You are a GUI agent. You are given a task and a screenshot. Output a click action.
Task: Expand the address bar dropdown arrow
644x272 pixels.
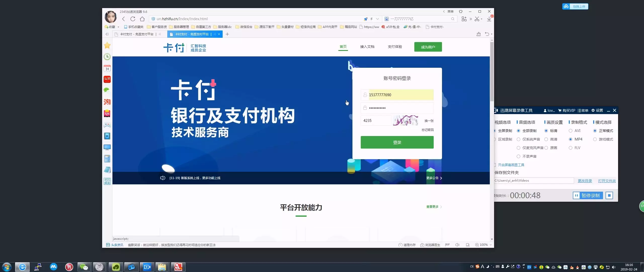tap(377, 19)
